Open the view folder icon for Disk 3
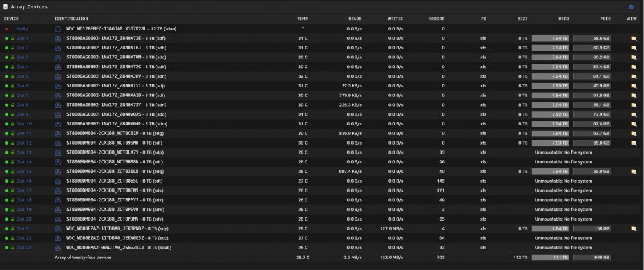The width and height of the screenshot is (644, 270). tap(634, 57)
